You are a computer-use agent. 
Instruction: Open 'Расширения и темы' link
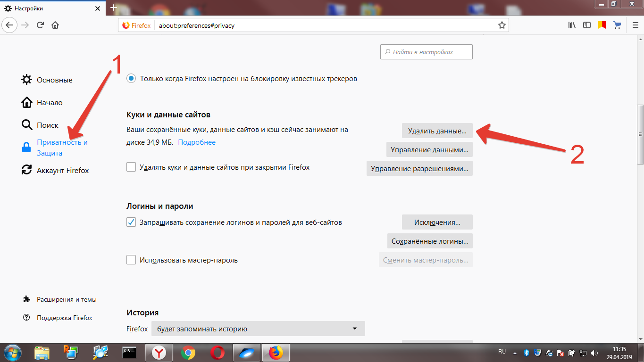click(x=59, y=299)
